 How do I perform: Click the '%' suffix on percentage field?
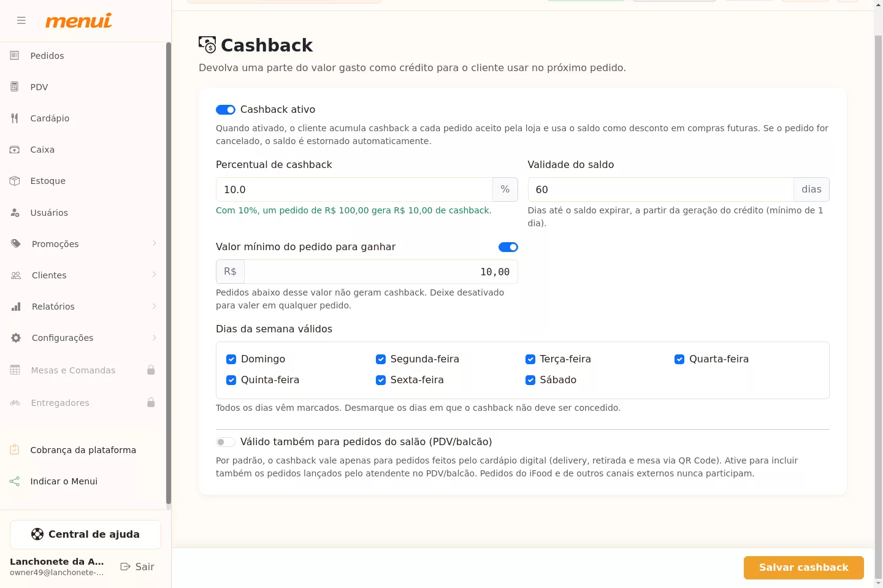click(x=505, y=189)
